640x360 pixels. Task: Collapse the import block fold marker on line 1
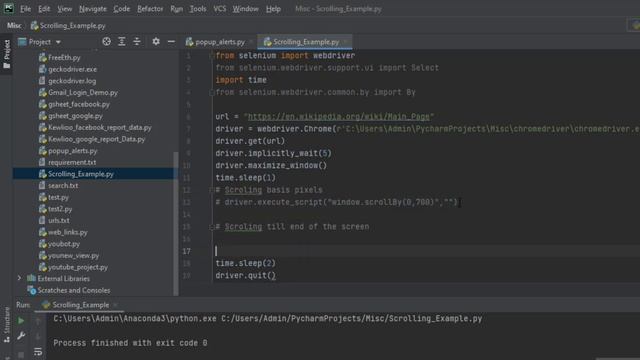[211, 56]
